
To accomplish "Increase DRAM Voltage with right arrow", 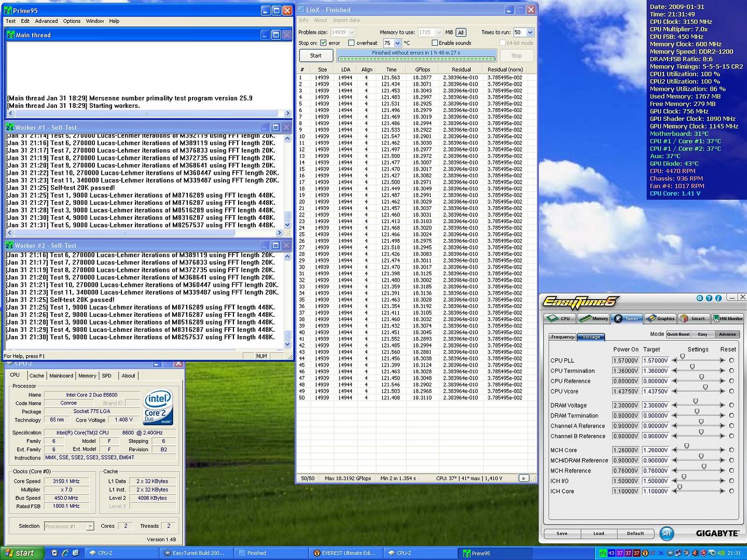I will click(x=722, y=405).
